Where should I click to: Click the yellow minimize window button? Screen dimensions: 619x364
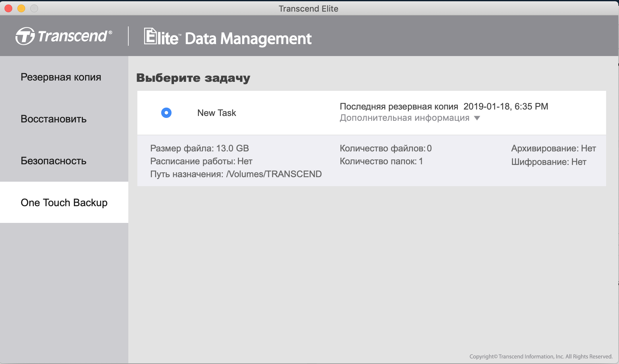21,9
